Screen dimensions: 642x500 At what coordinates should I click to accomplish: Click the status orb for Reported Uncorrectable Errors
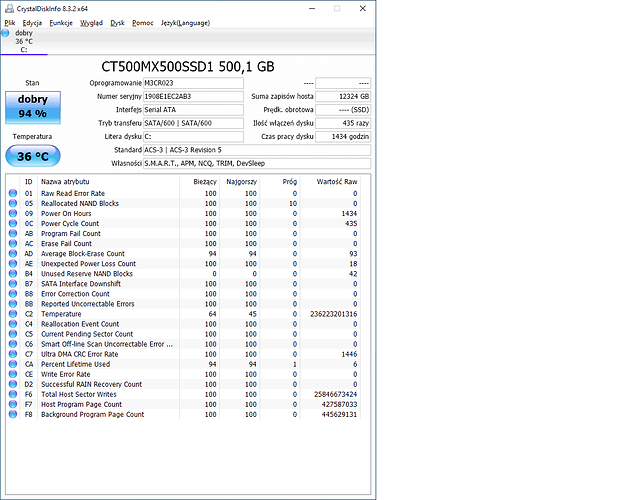13,304
